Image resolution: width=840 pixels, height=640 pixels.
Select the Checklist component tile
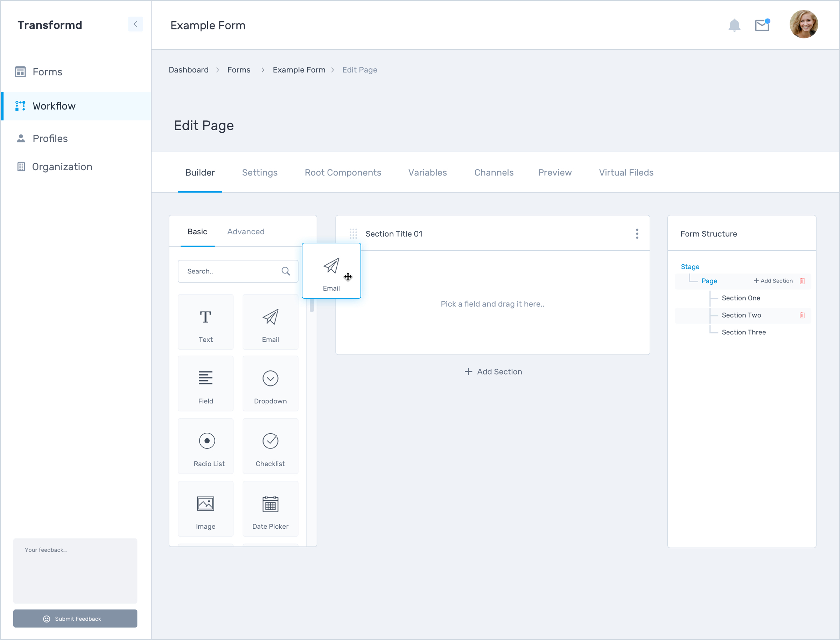270,446
